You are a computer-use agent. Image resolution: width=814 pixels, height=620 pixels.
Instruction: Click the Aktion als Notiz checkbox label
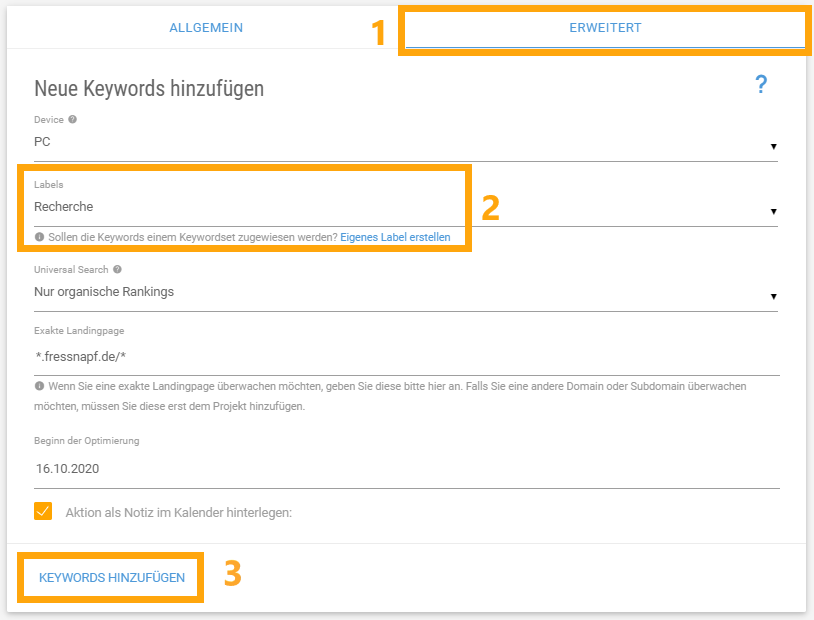coord(179,513)
